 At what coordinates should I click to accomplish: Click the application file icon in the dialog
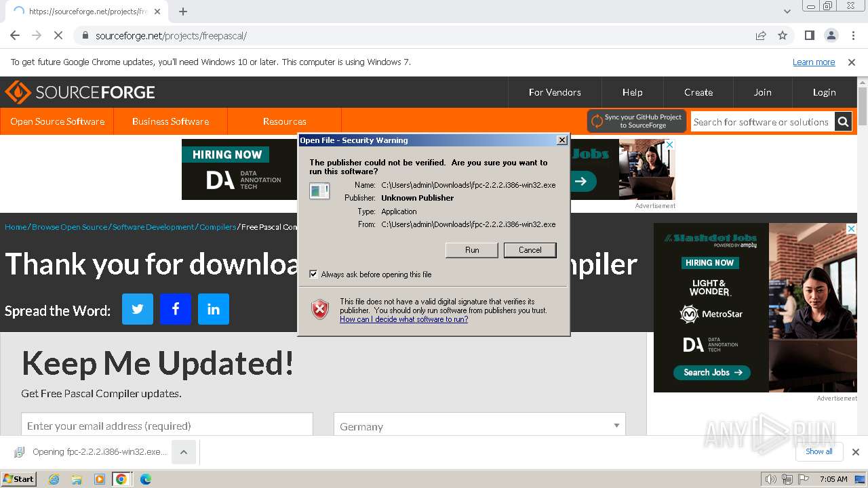click(x=319, y=191)
